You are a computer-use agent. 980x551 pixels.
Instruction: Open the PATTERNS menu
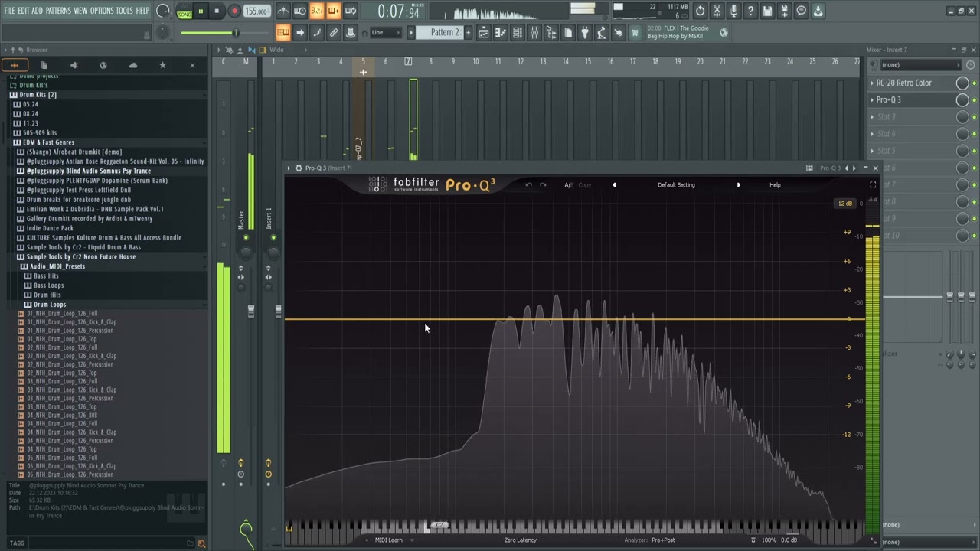tap(58, 11)
